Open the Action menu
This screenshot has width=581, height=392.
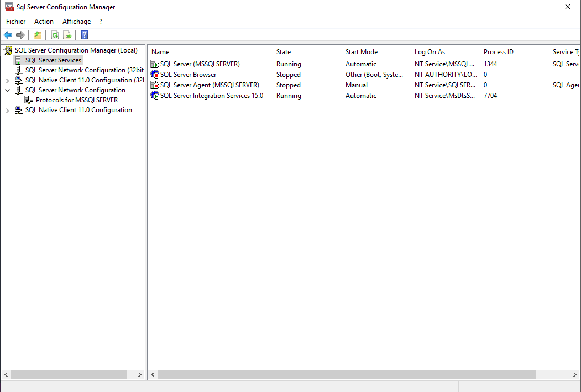click(x=44, y=22)
